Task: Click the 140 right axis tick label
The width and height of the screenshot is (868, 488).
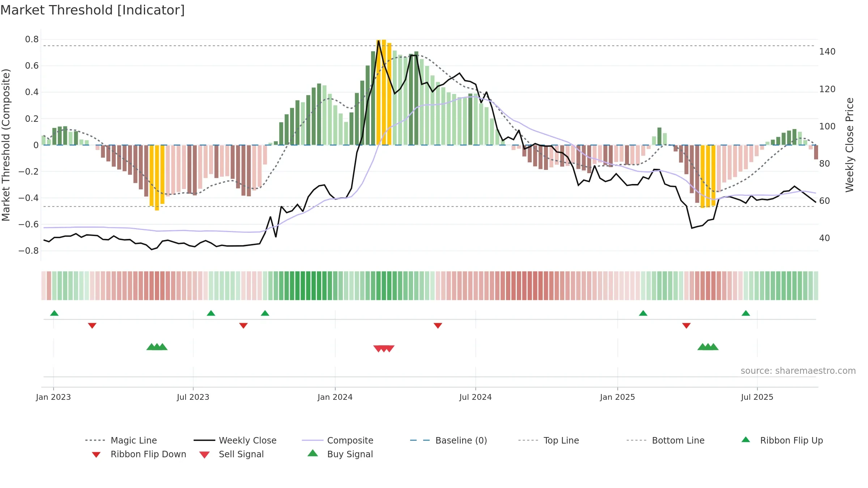Action: coord(827,52)
